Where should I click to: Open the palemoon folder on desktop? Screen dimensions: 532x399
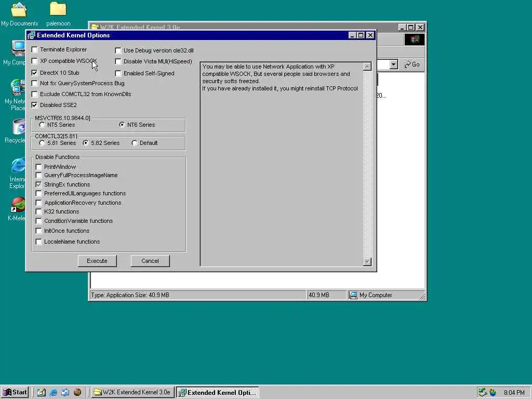pos(58,14)
